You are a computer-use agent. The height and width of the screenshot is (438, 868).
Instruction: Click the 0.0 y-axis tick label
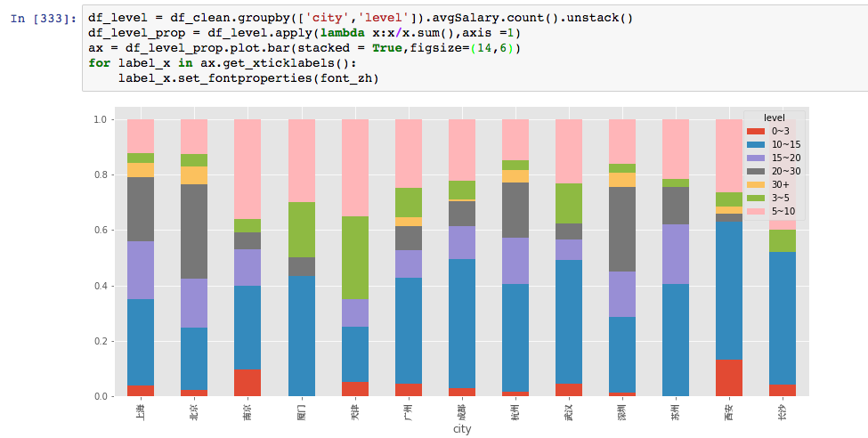click(101, 396)
